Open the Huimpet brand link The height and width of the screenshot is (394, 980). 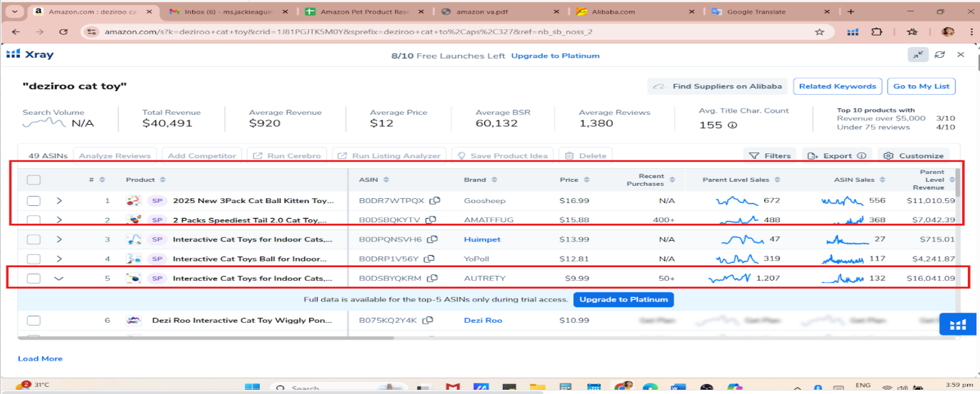point(481,239)
